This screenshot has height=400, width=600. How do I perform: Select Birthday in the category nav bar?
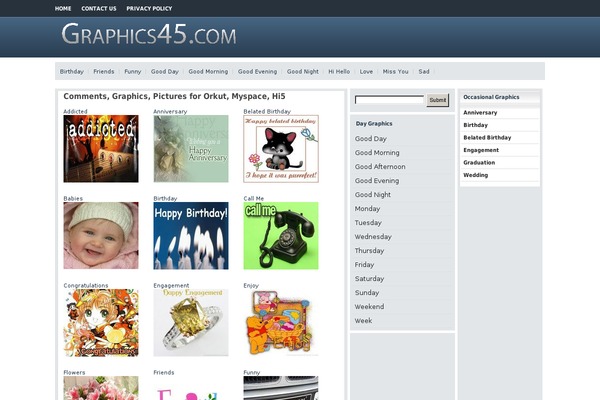(72, 72)
